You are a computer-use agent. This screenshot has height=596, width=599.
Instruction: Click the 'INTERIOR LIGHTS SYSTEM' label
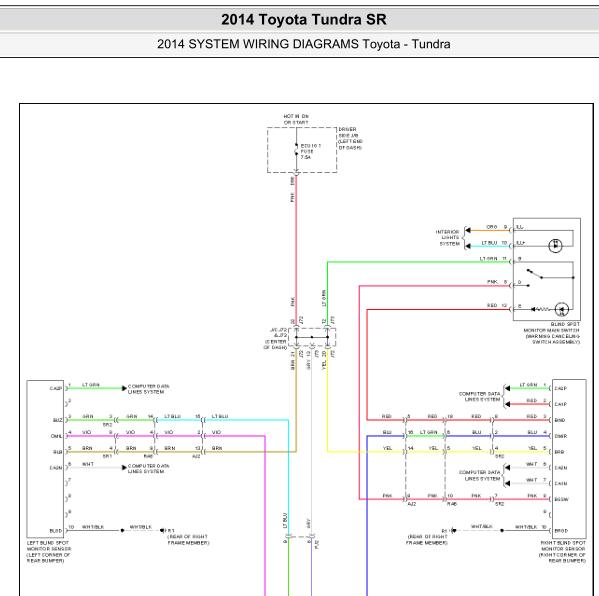448,238
